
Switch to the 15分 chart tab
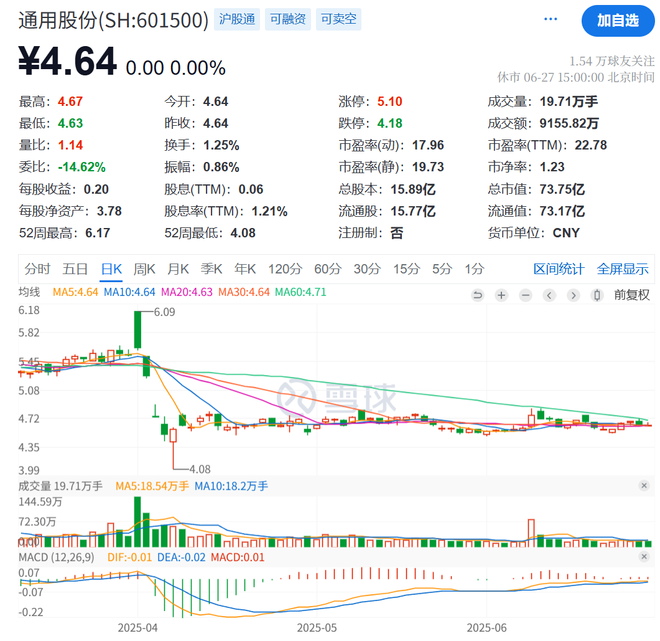tap(407, 269)
